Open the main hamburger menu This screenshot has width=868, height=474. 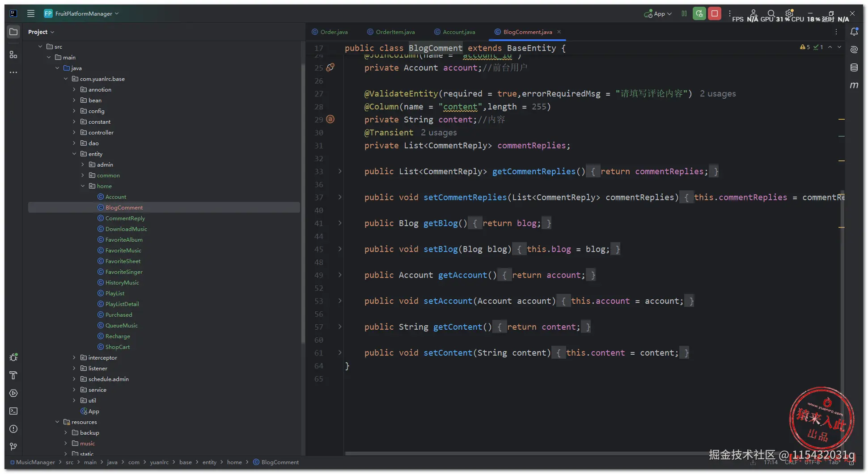(31, 13)
